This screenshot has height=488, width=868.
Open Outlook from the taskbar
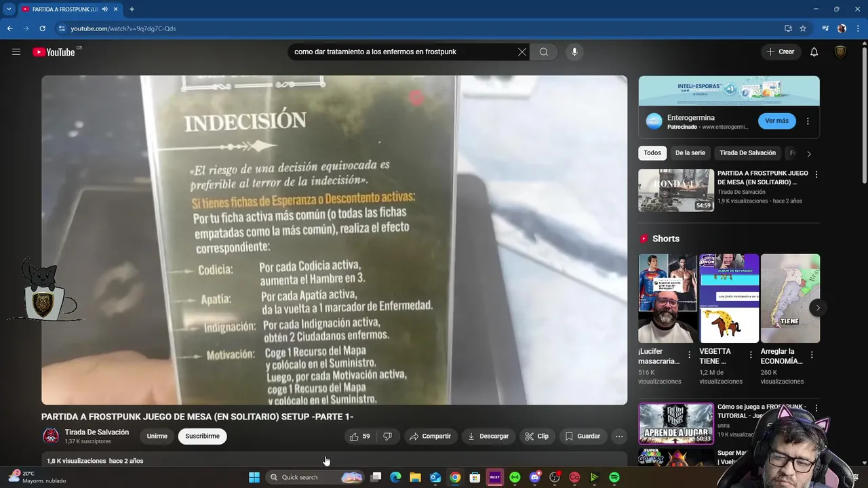(435, 477)
